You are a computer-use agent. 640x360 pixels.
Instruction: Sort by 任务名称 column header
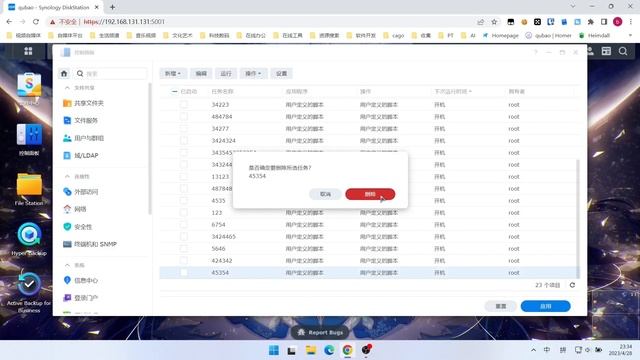coord(222,91)
